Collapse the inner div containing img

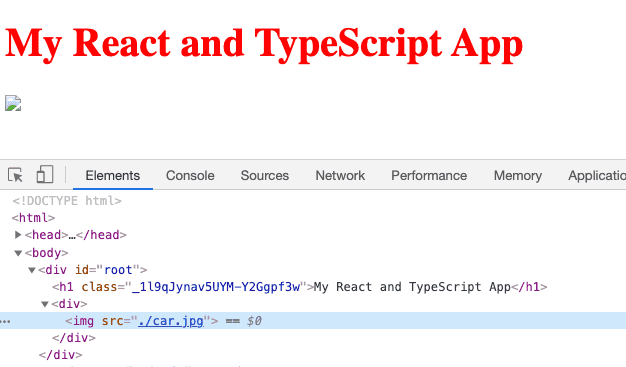click(45, 304)
